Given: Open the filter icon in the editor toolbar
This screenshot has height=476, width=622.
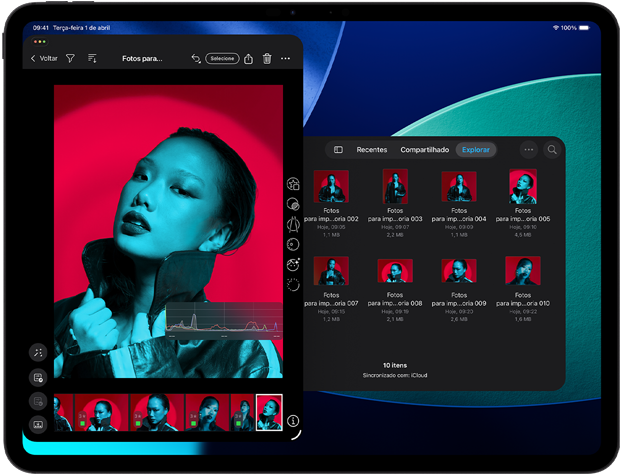Looking at the screenshot, I should 71,59.
